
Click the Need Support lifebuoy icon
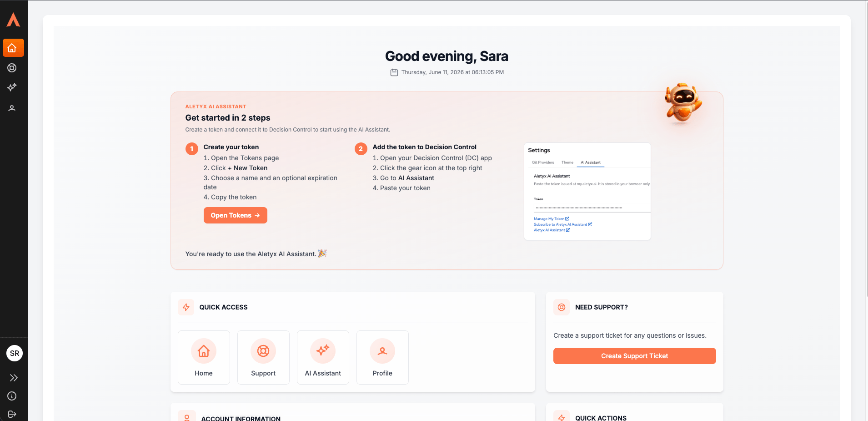(562, 307)
